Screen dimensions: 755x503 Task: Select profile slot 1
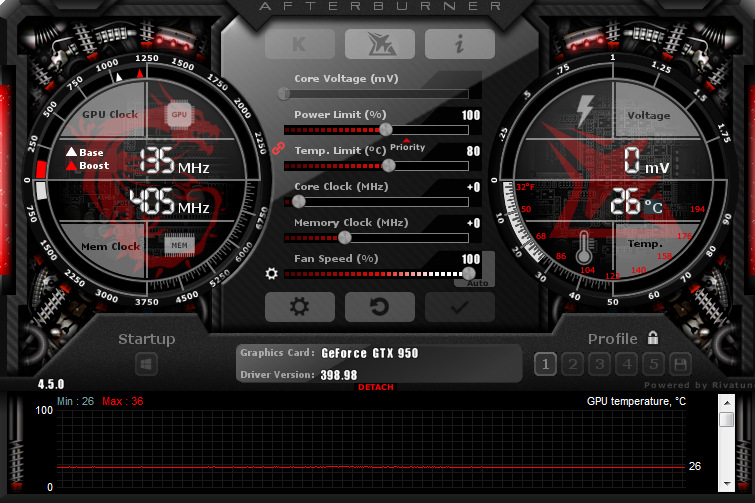coord(546,364)
